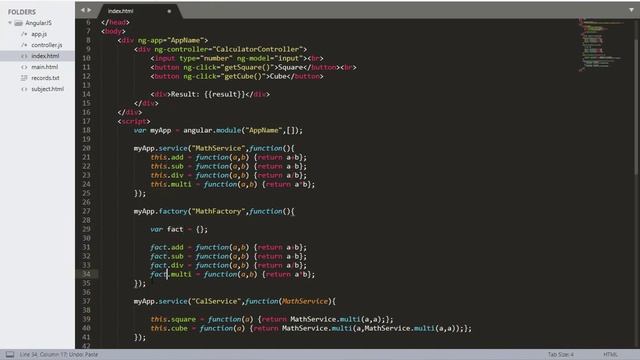Click the subject.html file type icon
The height and width of the screenshot is (360, 640).
pyautogui.click(x=24, y=89)
